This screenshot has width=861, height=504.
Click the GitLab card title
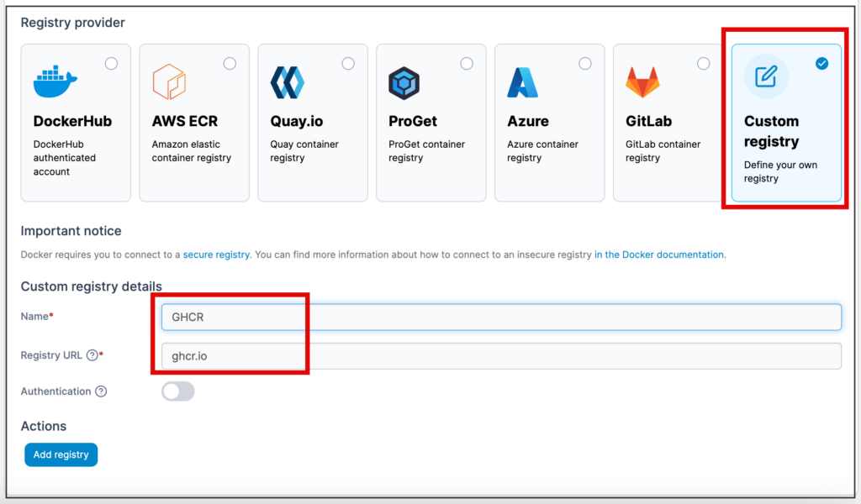click(x=648, y=121)
